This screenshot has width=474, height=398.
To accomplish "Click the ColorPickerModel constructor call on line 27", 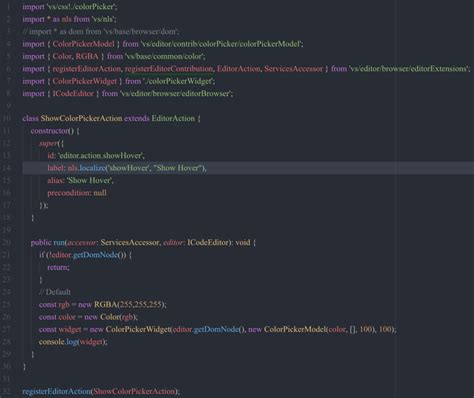I will click(x=295, y=329).
